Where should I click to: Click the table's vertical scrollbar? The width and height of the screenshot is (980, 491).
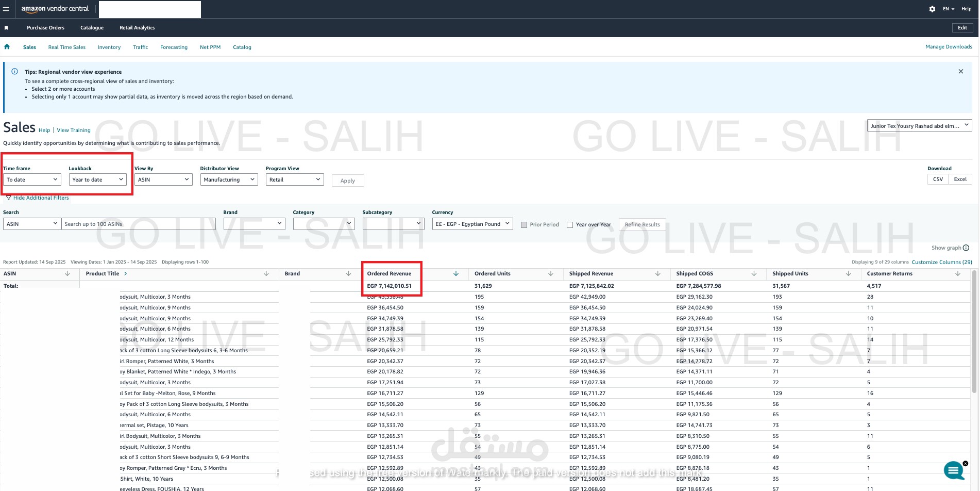[x=974, y=332]
